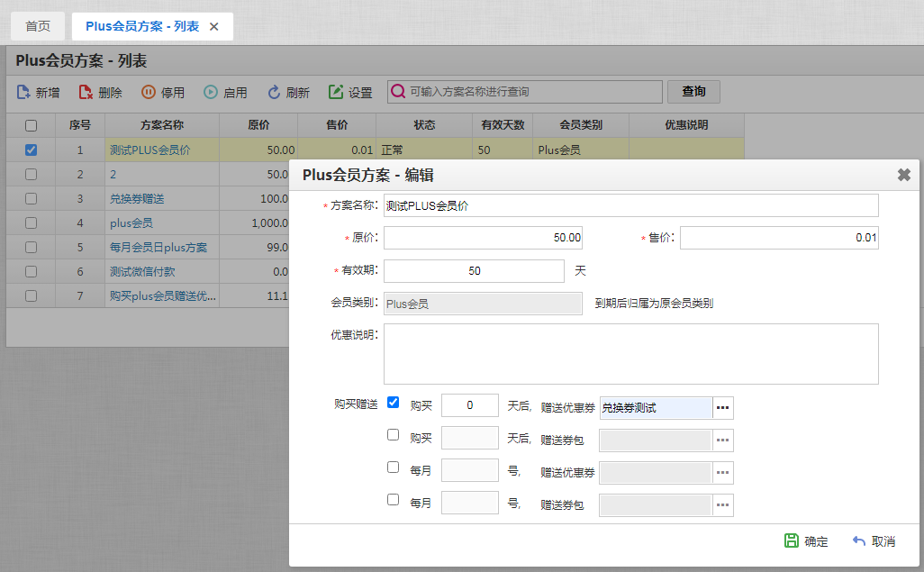The image size is (924, 572).
Task: Click the 方案名称 input in edit dialog
Action: coord(631,205)
